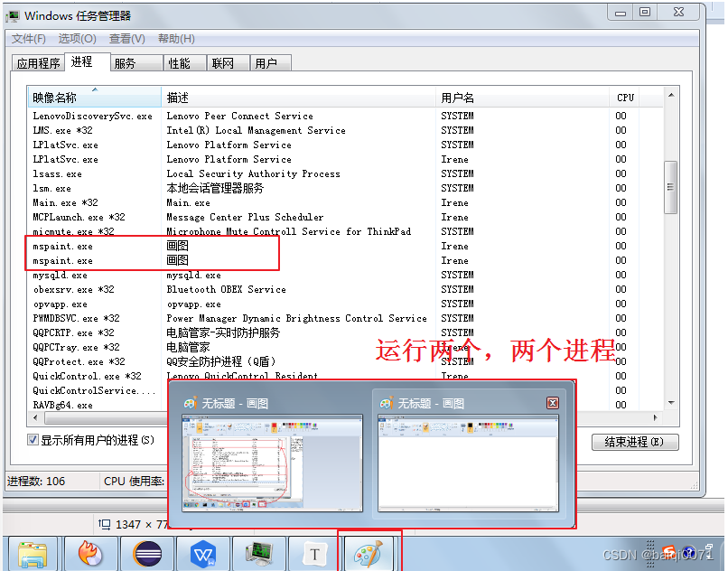This screenshot has height=571, width=728.
Task: Click the Paint palette taskbar icon
Action: coord(369,554)
